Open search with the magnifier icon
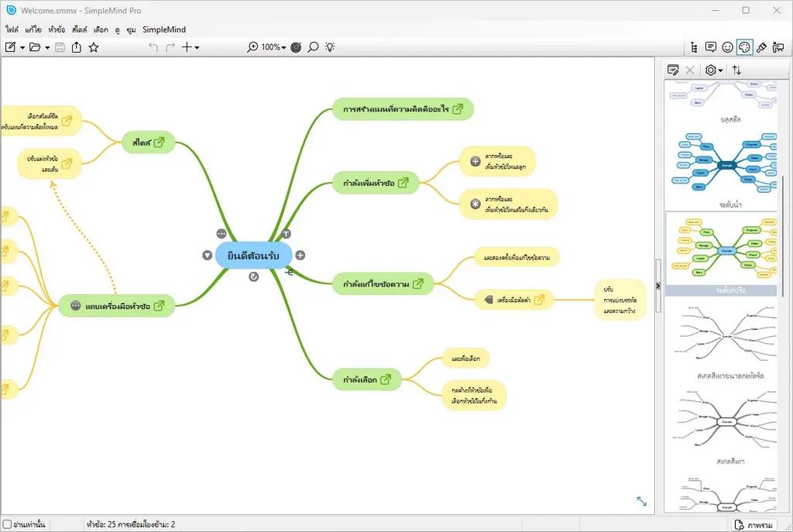 point(313,47)
